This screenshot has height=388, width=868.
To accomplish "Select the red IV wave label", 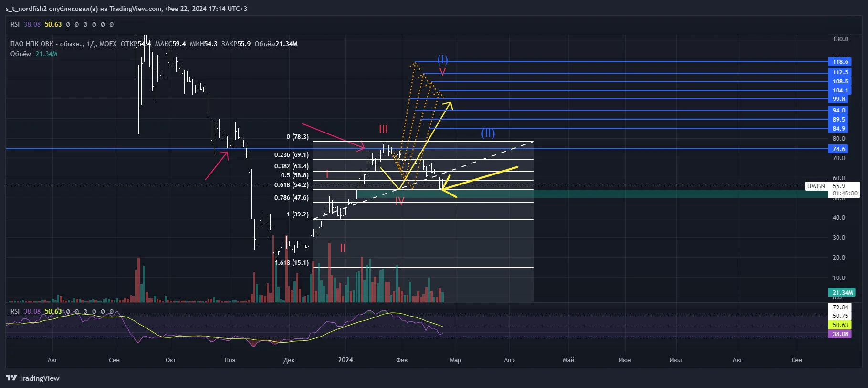I will click(x=399, y=202).
